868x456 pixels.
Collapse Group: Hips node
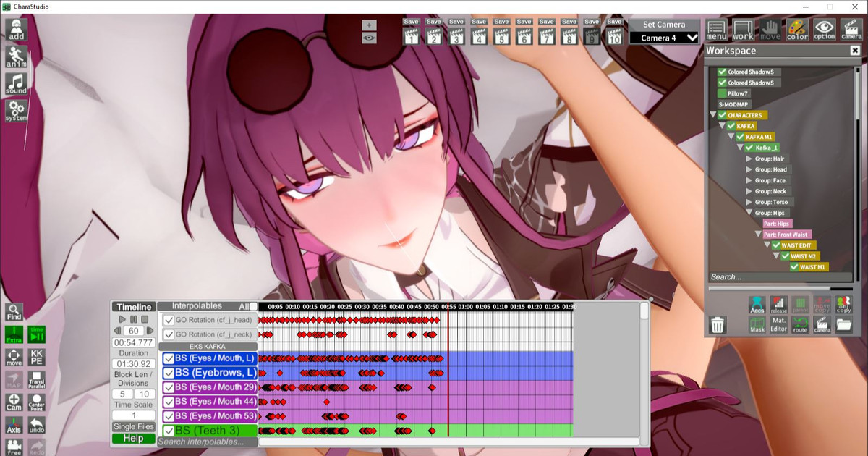[749, 213]
